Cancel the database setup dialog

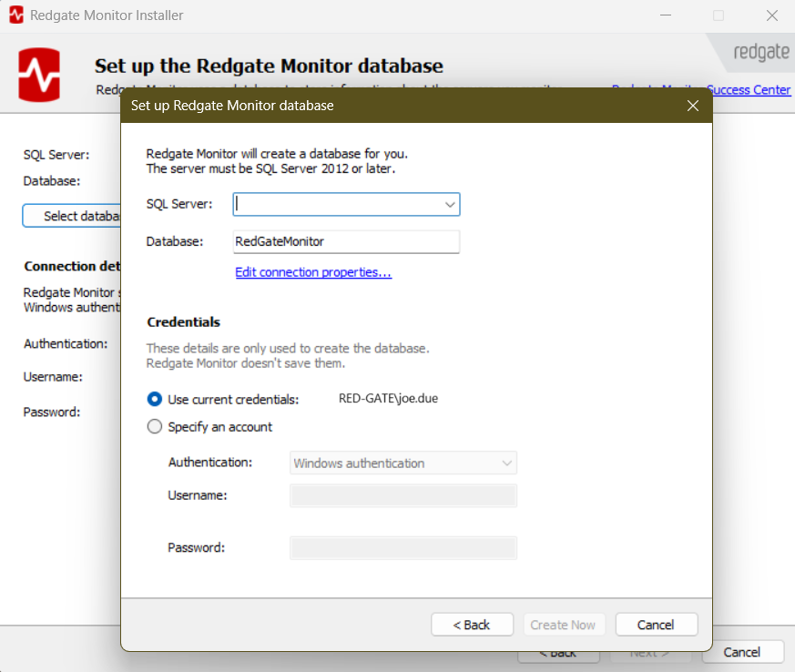656,625
